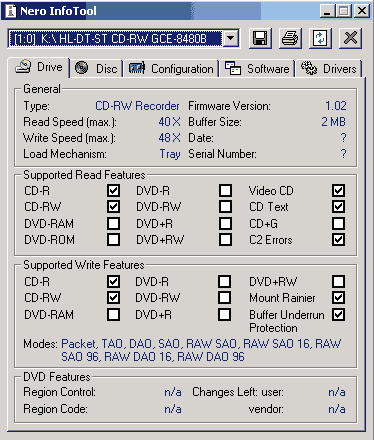Open the Drivers tab

(329, 69)
